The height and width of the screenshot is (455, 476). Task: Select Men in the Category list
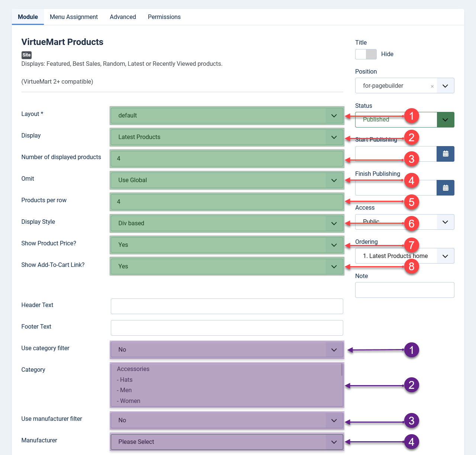click(124, 390)
